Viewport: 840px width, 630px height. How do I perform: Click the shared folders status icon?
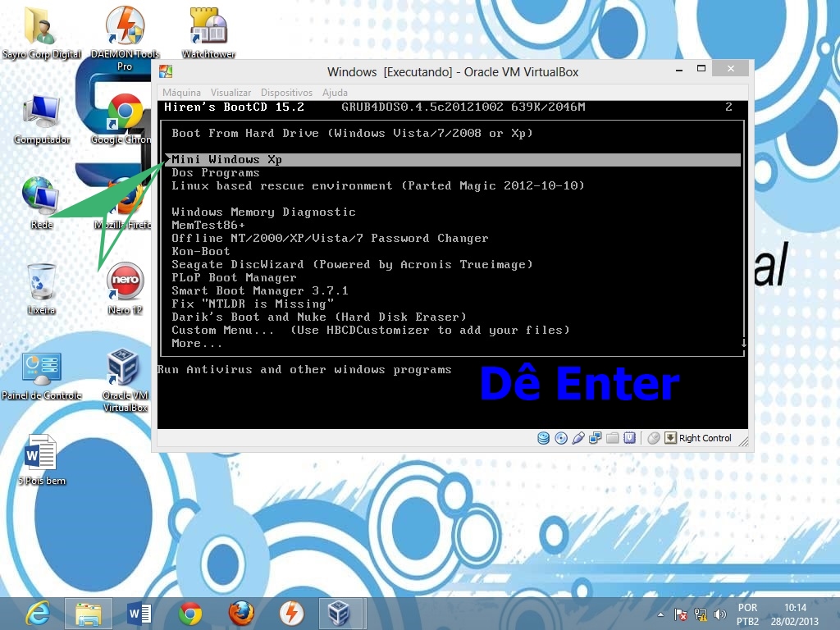pyautogui.click(x=612, y=438)
